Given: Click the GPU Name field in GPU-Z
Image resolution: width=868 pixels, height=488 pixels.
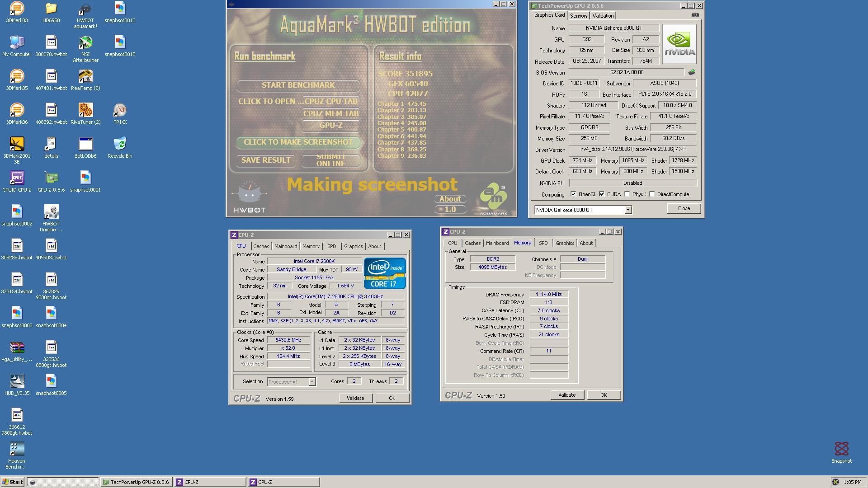Looking at the screenshot, I should coord(613,28).
